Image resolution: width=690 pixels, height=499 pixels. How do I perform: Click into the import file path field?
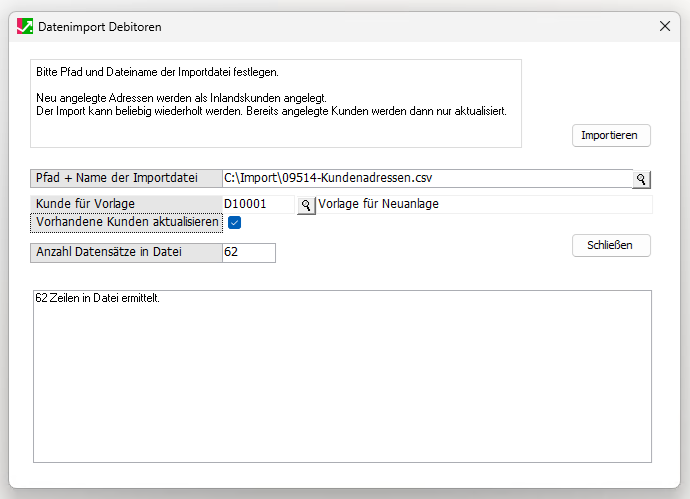tap(427, 178)
